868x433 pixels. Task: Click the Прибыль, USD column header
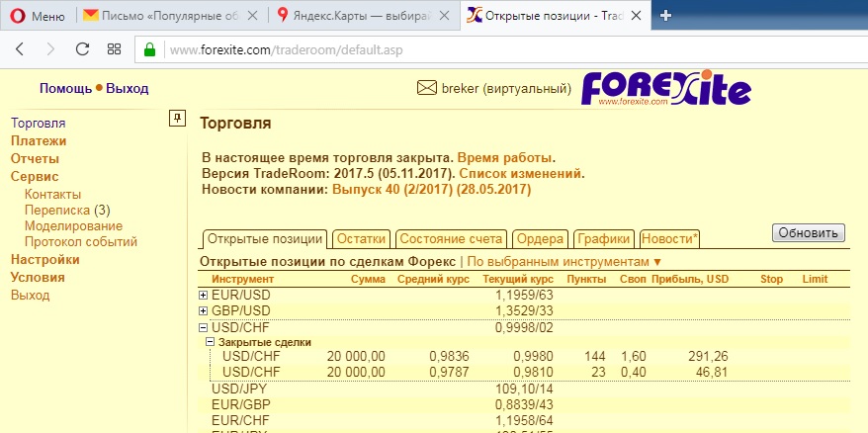[690, 279]
